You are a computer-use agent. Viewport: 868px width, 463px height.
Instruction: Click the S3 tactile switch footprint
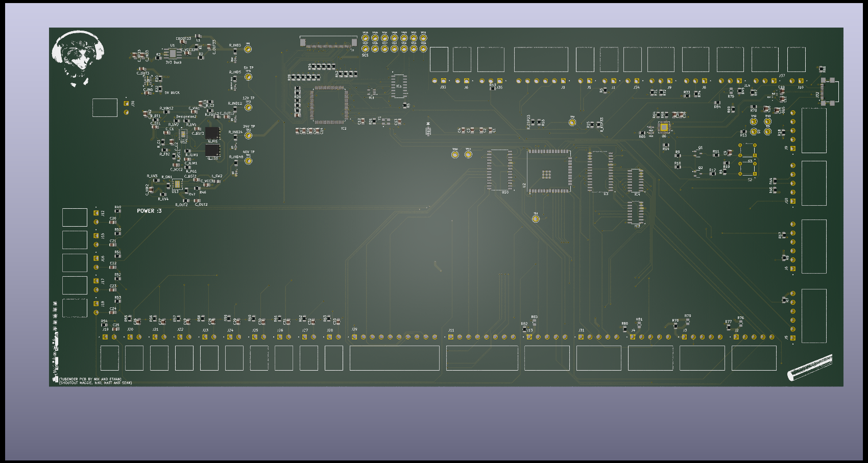click(x=747, y=151)
